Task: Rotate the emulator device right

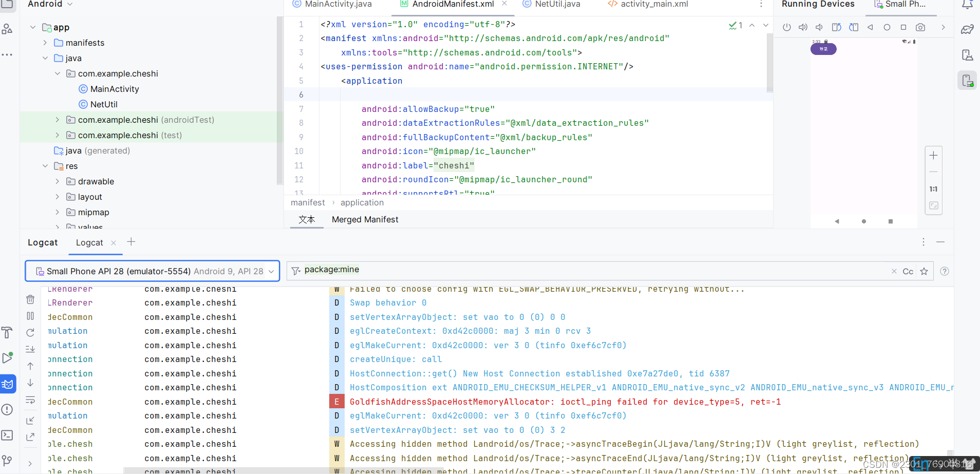Action: click(x=854, y=27)
